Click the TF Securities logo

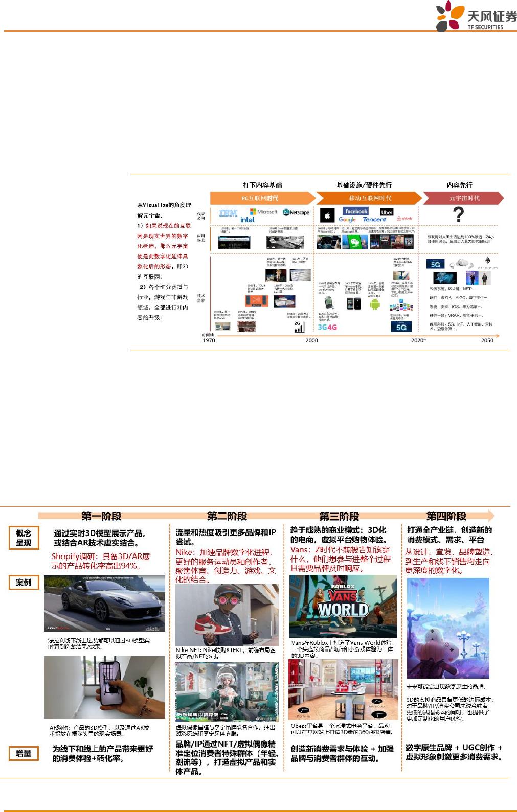[x=476, y=16]
